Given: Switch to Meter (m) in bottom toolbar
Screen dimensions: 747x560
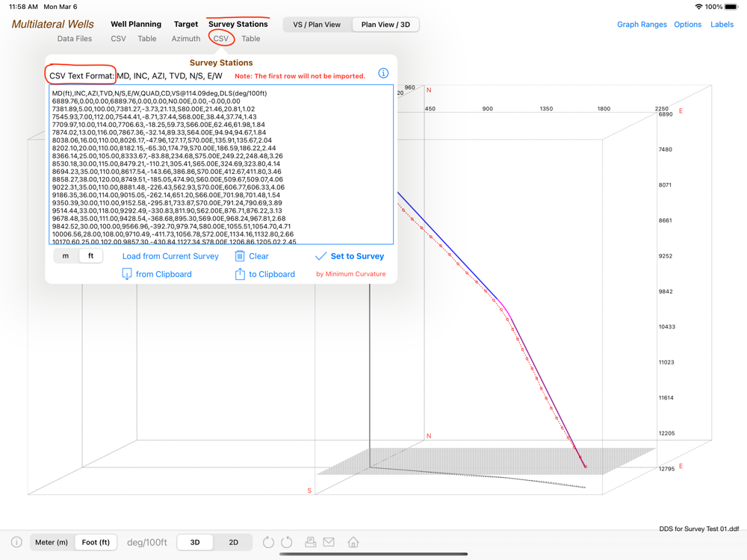Looking at the screenshot, I should pos(52,542).
